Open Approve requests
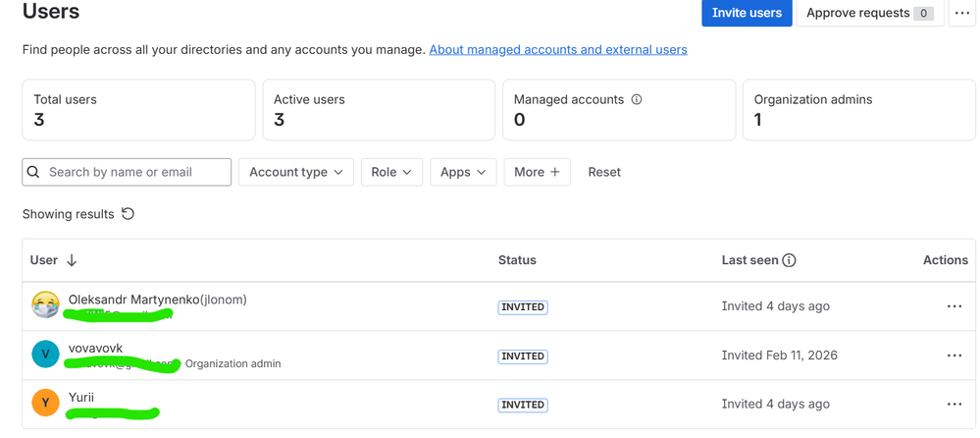Image resolution: width=980 pixels, height=438 pixels. (x=870, y=13)
